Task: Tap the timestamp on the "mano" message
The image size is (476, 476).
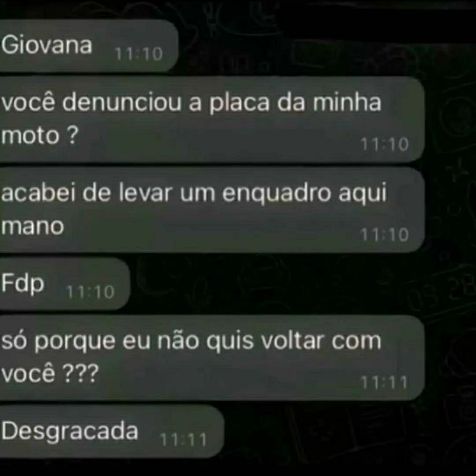Action: [x=384, y=235]
